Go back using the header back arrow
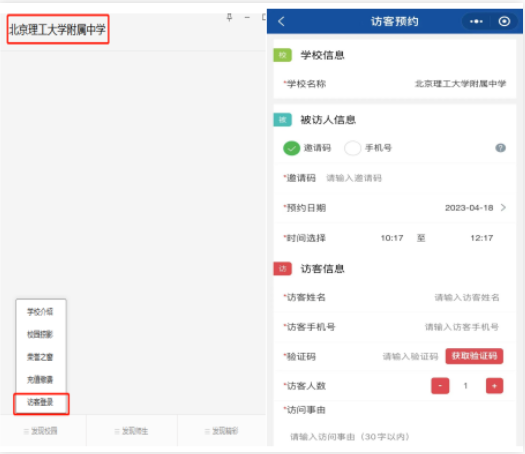525x454 pixels. (x=281, y=22)
